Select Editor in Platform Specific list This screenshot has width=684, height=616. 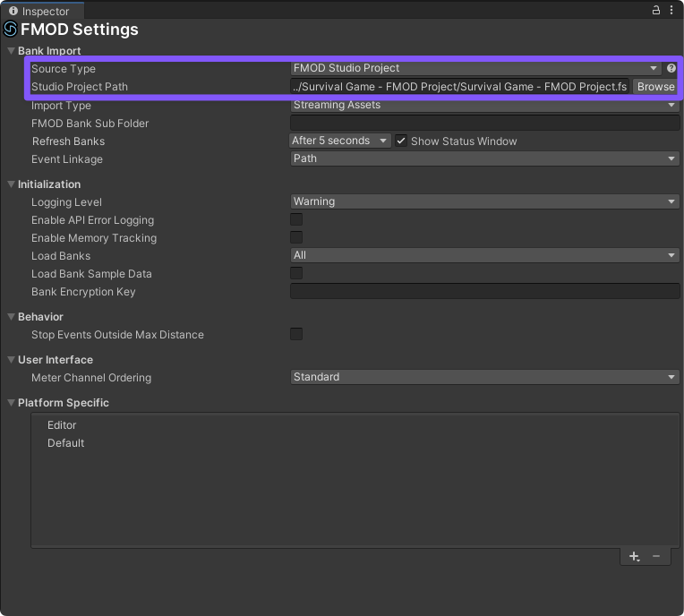[x=62, y=425]
